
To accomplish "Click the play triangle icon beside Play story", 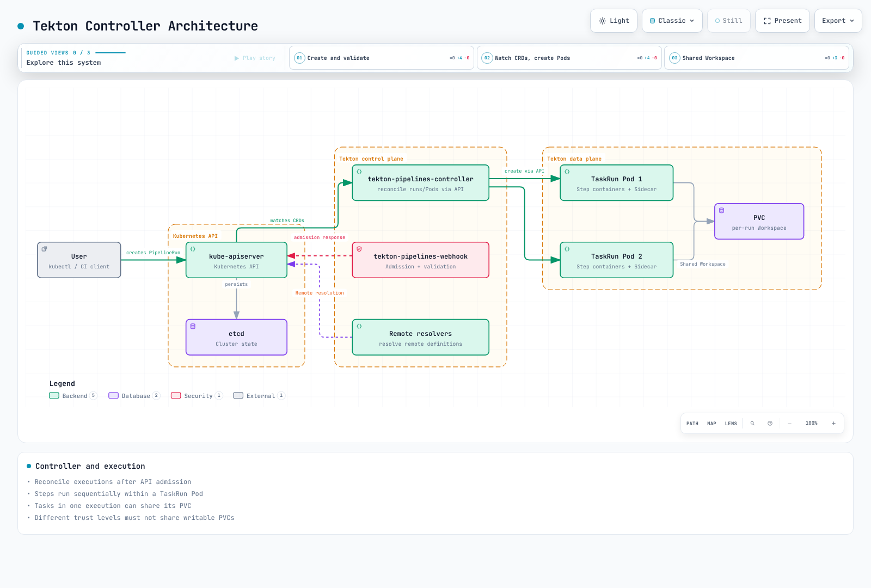I will [237, 58].
